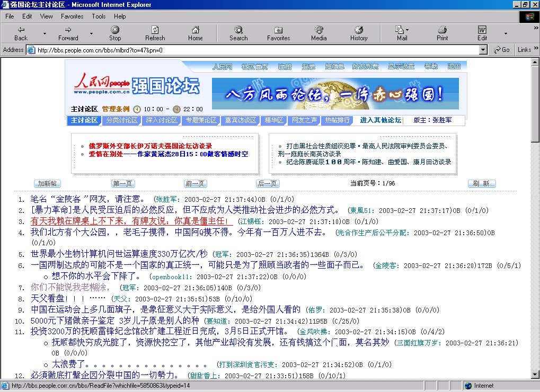Print the page with Print icon
Screen dimensions: 540x392
tap(442, 30)
